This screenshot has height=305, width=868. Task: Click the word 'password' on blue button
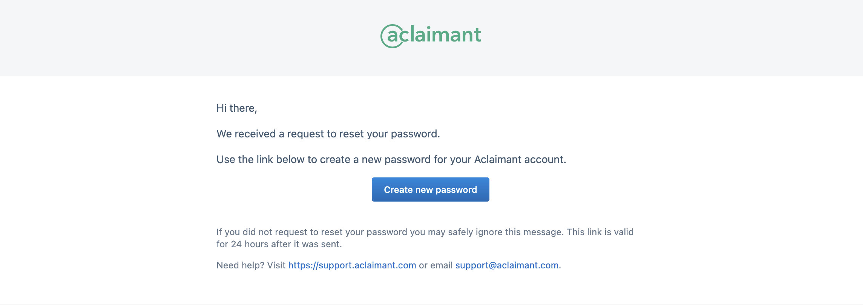[x=456, y=190]
